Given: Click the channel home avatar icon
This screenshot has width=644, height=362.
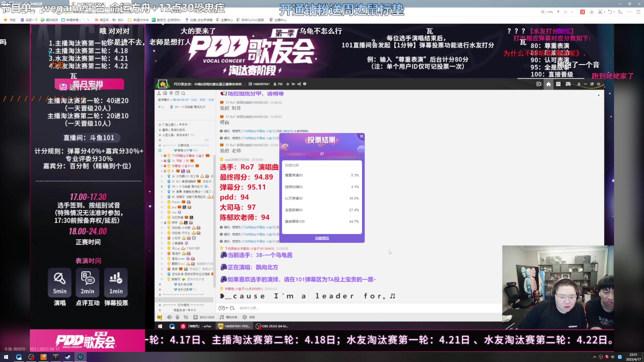Looking at the screenshot, I should coord(163,84).
